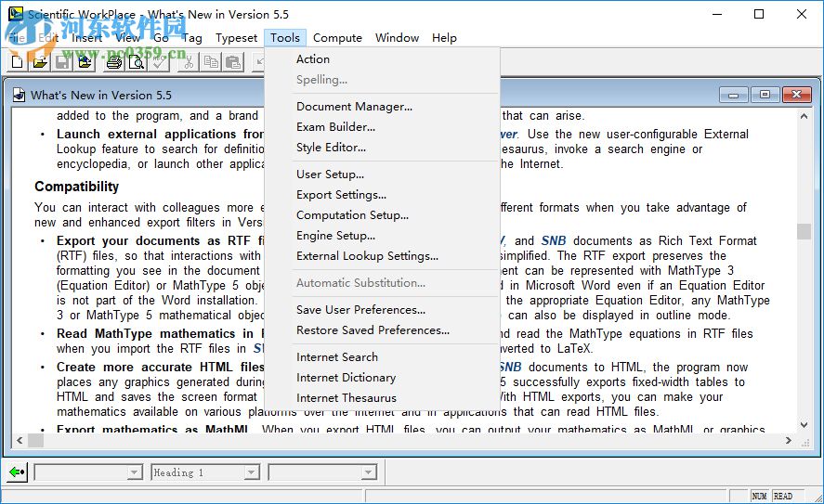Open Document Manager... from the Tools menu
This screenshot has height=504, width=824.
coord(382,107)
